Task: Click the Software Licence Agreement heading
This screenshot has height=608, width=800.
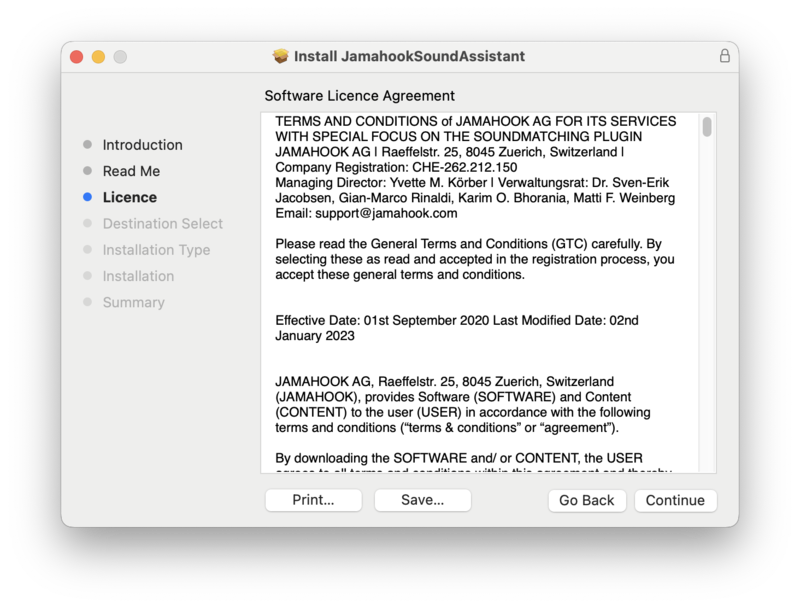Action: (359, 96)
